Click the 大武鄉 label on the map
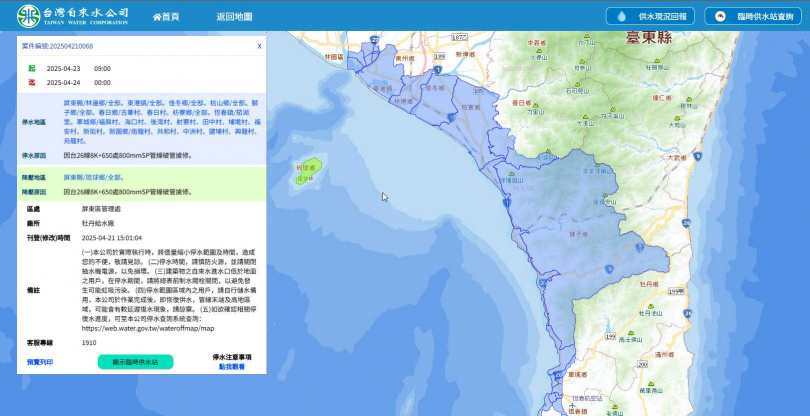Screen dimensions: 810x416 pyautogui.click(x=677, y=157)
